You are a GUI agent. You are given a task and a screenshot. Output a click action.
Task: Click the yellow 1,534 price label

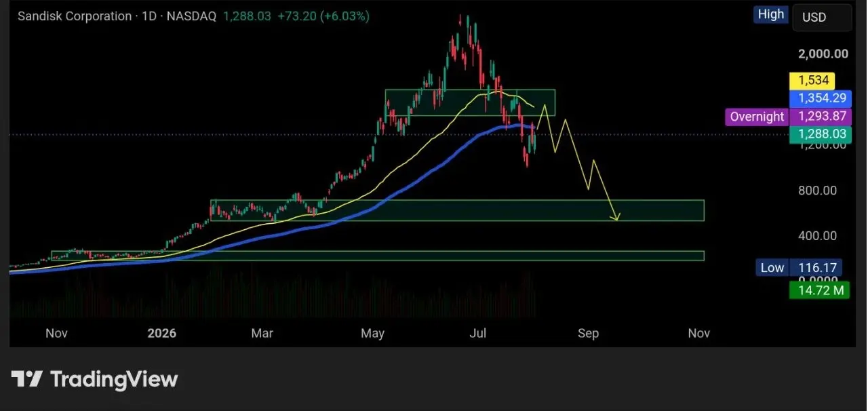[813, 81]
